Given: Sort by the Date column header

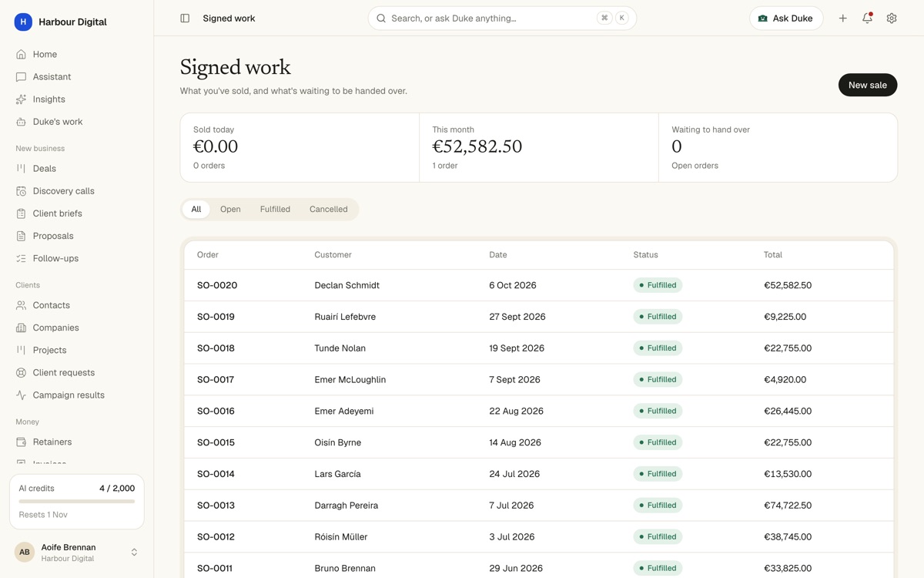Looking at the screenshot, I should click(x=498, y=255).
